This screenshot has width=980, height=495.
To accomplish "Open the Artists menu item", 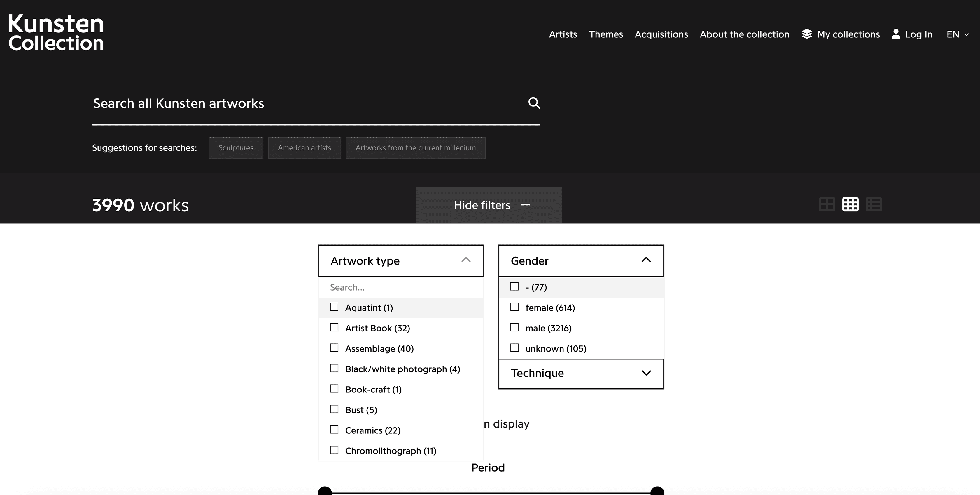I will point(563,34).
